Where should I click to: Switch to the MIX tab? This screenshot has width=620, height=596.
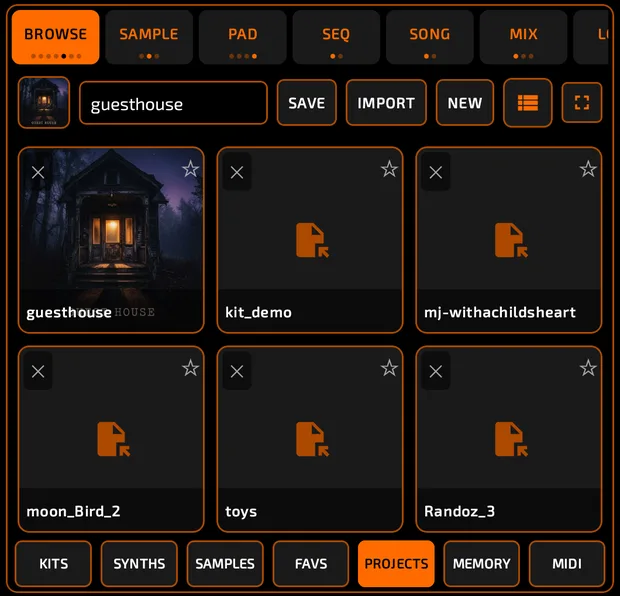(524, 37)
